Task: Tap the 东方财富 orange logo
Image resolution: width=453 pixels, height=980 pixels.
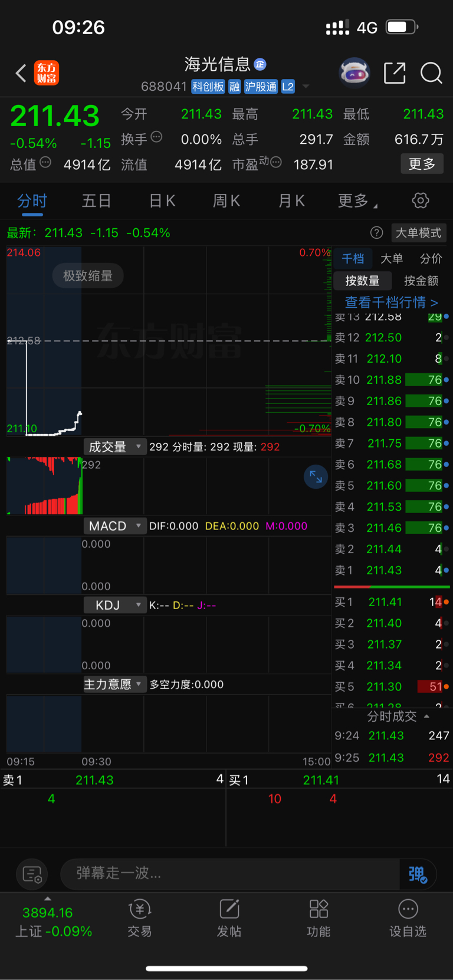Action: [47, 73]
